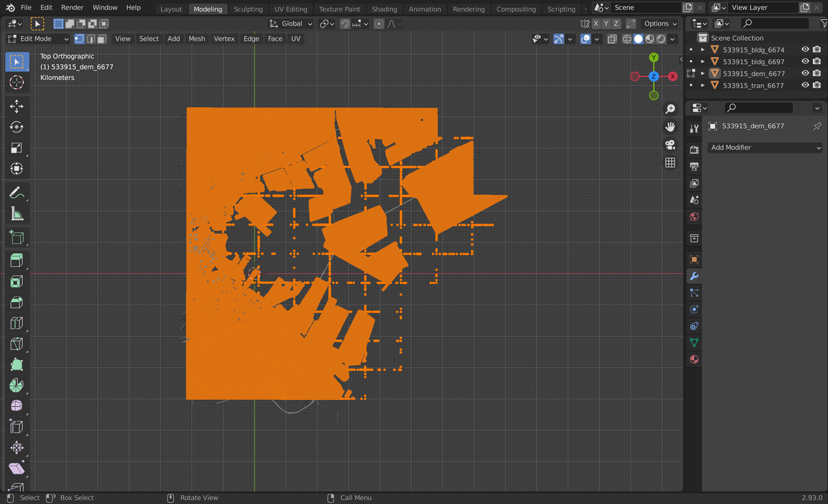Open the Mesh menu in viewport header
The image size is (828, 504).
tap(197, 39)
